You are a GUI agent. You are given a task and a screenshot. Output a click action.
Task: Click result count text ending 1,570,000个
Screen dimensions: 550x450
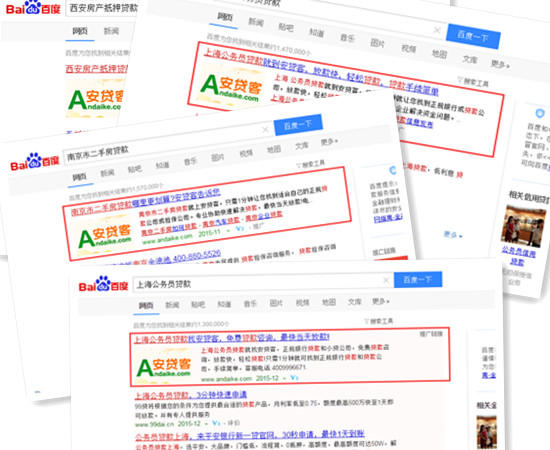point(116,192)
